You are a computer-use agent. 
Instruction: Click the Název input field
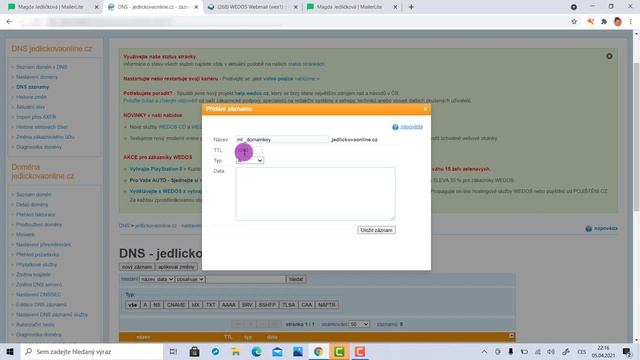coord(282,140)
